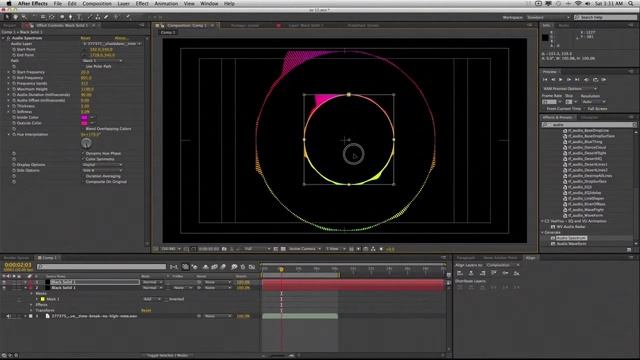Click the Spotlight search icon in menu bar
The width and height of the screenshot is (640, 360).
pyautogui.click(x=631, y=3)
